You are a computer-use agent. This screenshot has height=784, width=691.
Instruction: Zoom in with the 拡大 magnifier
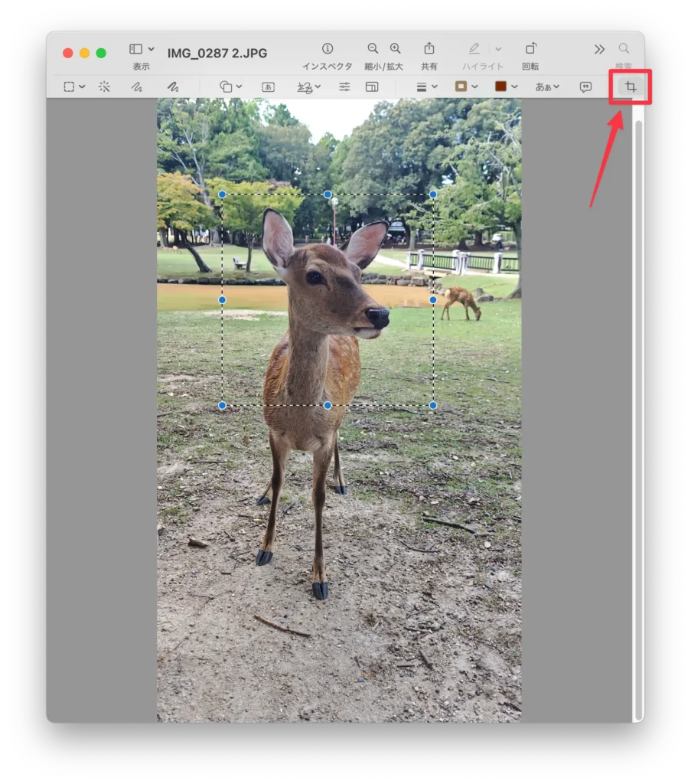(x=393, y=47)
